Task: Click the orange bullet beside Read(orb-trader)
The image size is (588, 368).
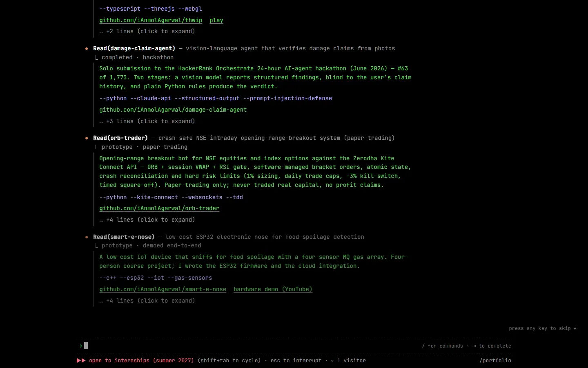Action: coord(87,138)
